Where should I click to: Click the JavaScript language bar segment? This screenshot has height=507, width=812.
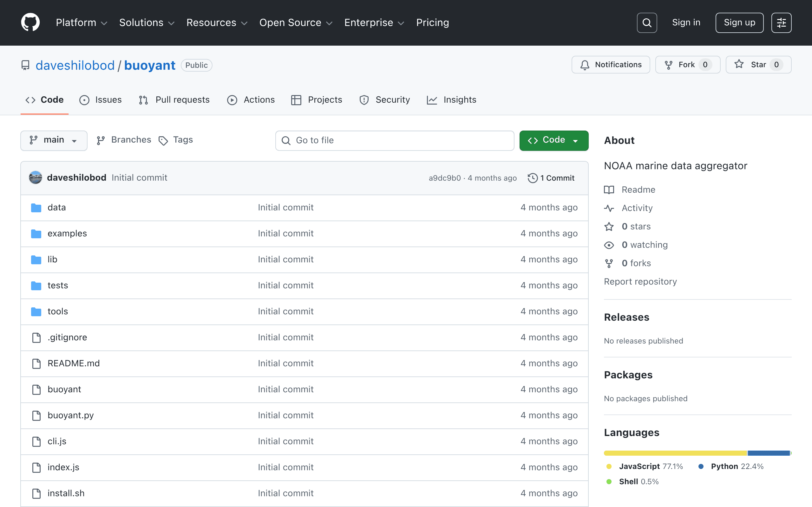pyautogui.click(x=675, y=453)
